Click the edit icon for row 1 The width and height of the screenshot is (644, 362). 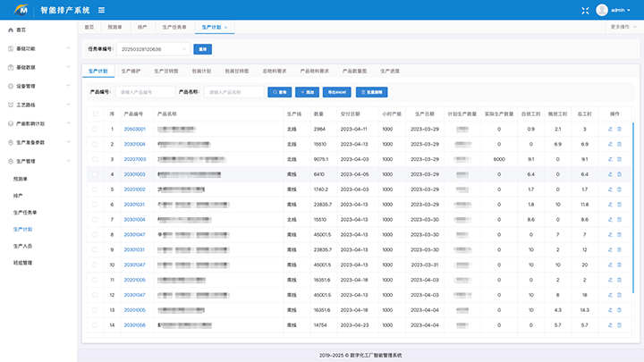coord(610,129)
